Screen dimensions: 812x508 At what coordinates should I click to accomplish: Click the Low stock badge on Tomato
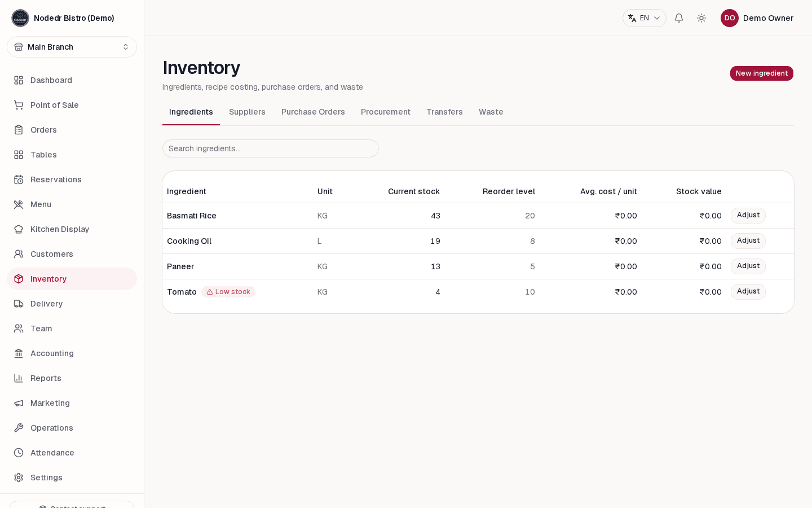(228, 292)
